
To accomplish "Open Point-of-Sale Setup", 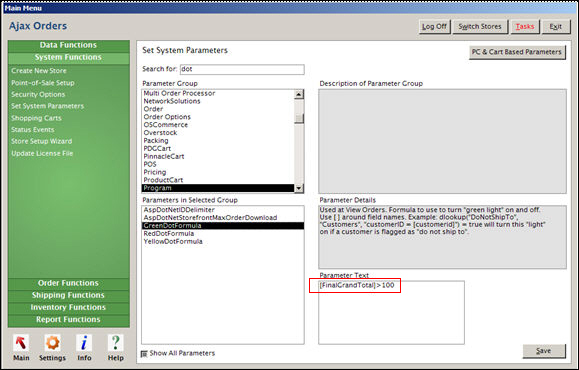I will coord(43,83).
